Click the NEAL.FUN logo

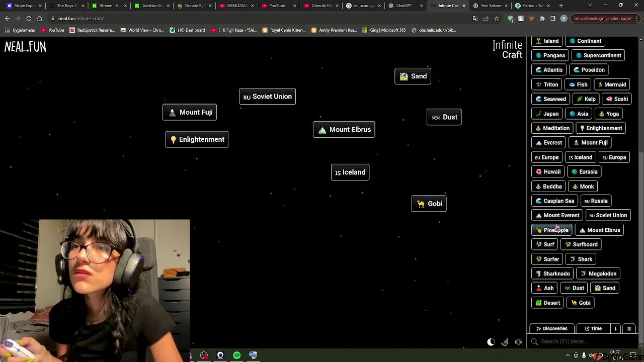click(x=25, y=47)
